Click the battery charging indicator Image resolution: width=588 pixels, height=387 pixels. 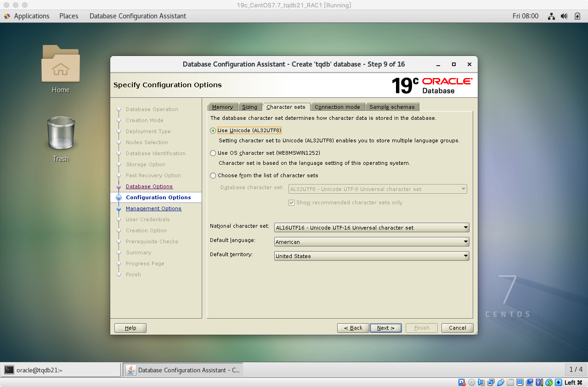(x=577, y=16)
